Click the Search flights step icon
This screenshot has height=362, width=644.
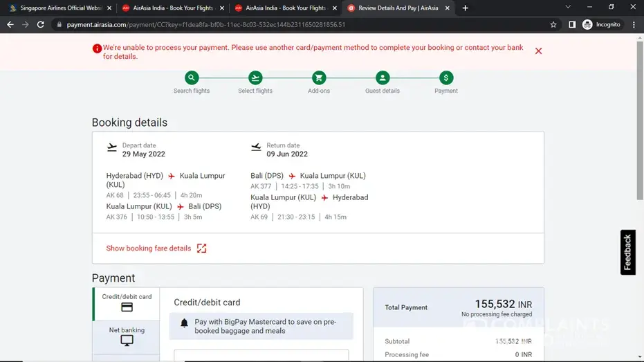(192, 78)
